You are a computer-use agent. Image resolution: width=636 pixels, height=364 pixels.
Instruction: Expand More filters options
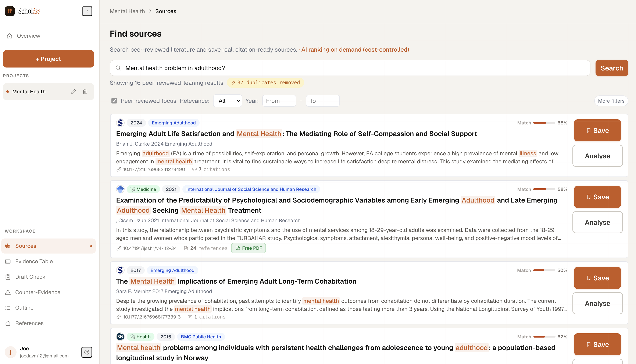pos(611,101)
